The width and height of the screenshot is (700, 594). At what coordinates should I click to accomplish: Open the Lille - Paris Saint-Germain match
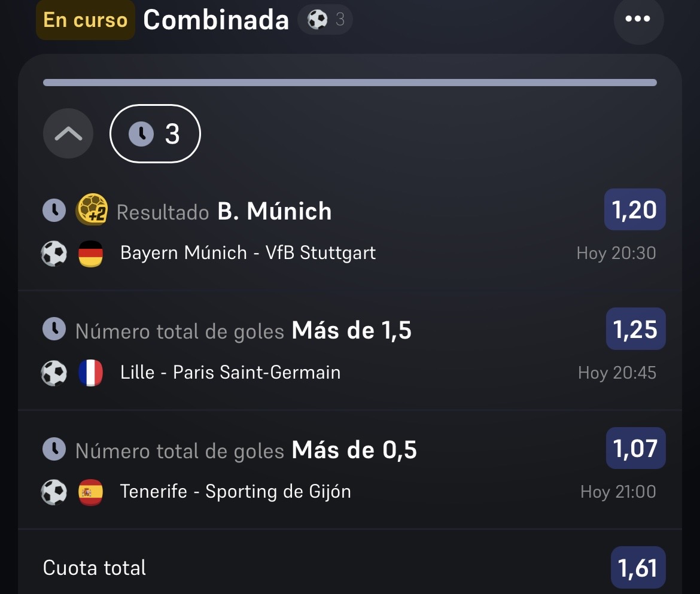(x=230, y=372)
